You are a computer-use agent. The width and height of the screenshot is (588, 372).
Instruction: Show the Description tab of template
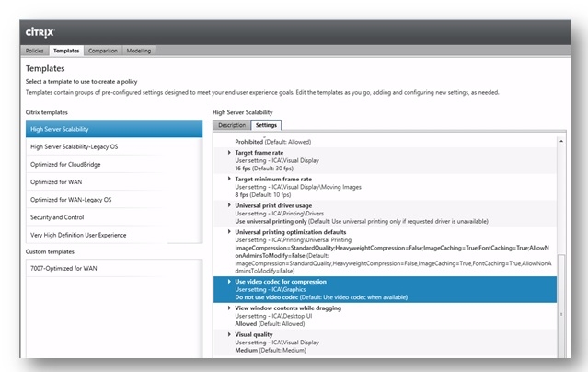click(232, 125)
